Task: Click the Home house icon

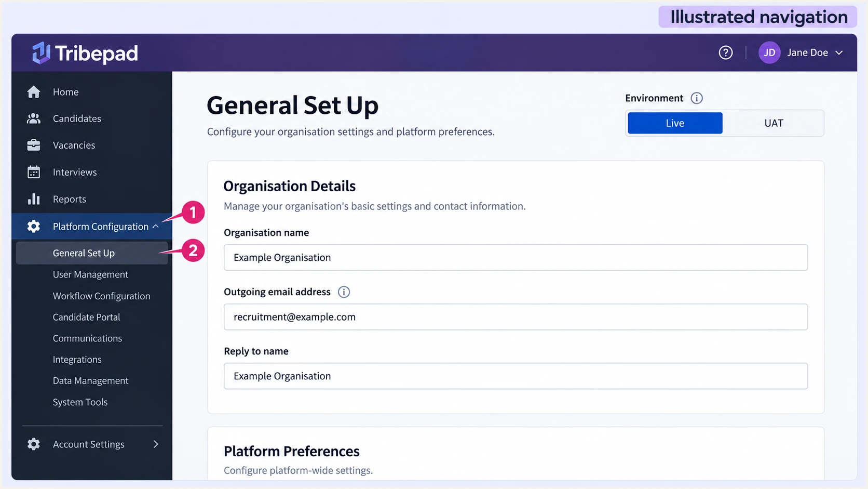Action: [34, 92]
